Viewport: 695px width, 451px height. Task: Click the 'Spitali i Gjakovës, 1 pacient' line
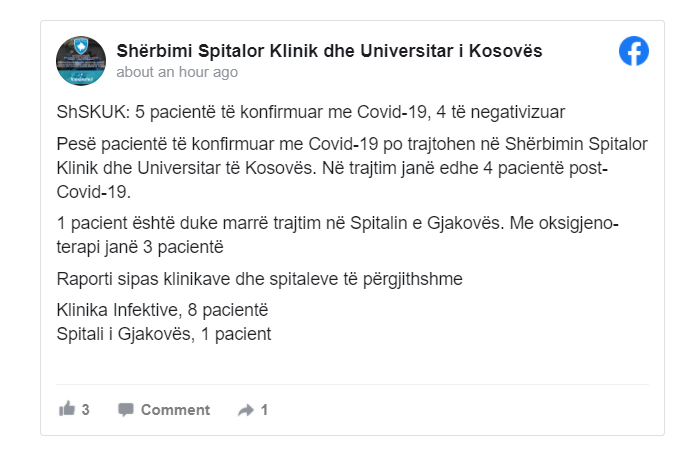(163, 333)
